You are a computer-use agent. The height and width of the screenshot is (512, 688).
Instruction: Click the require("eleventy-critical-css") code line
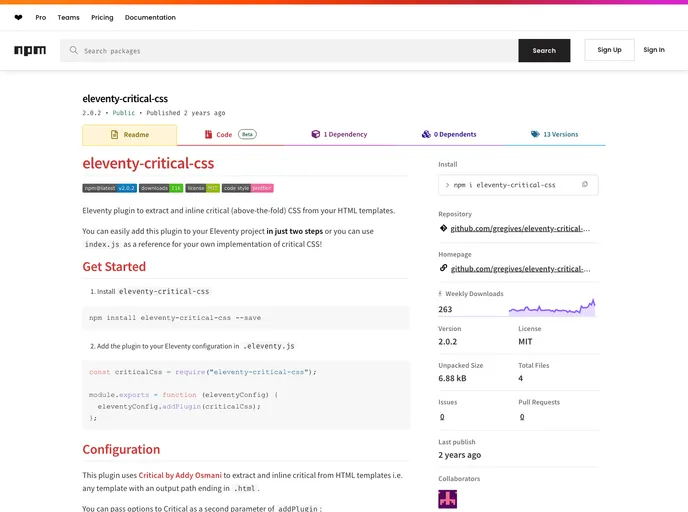coord(202,372)
